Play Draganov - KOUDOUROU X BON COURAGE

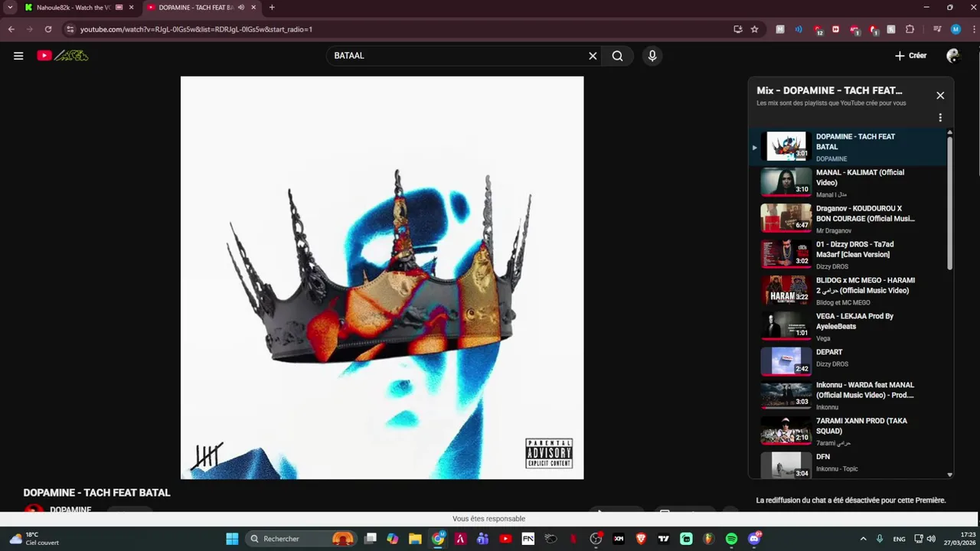pos(848,219)
